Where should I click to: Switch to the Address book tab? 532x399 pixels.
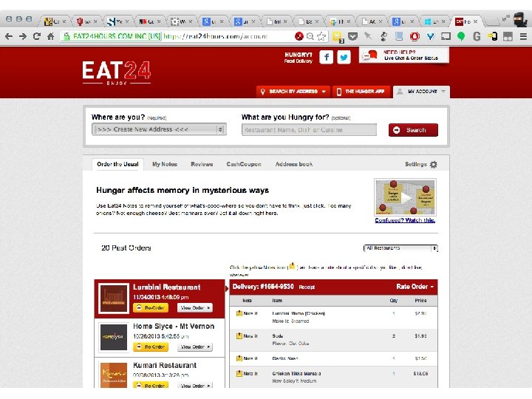294,164
